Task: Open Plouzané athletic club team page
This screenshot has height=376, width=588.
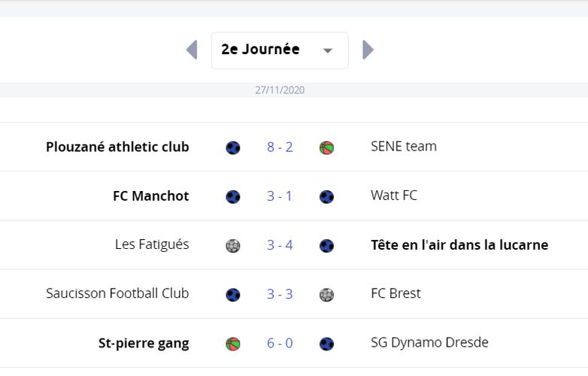Action: pos(117,147)
